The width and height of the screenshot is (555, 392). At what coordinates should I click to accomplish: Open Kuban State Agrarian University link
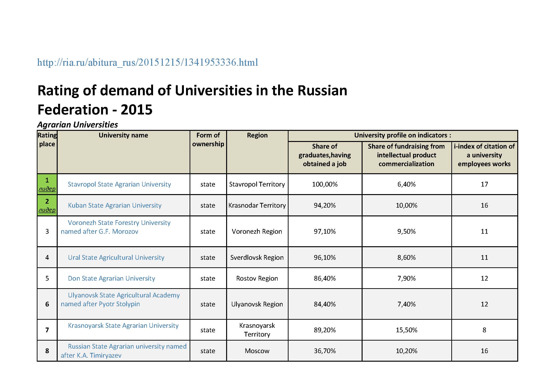[x=115, y=205]
